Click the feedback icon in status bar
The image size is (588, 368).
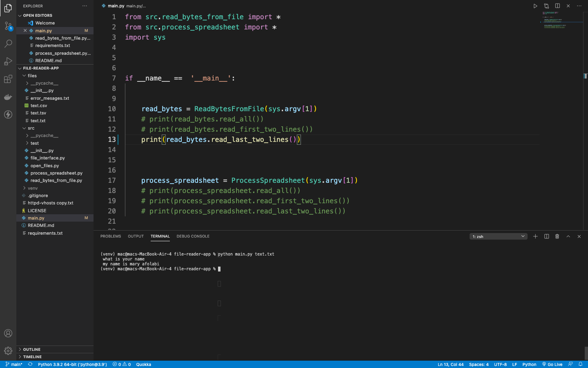(570, 364)
